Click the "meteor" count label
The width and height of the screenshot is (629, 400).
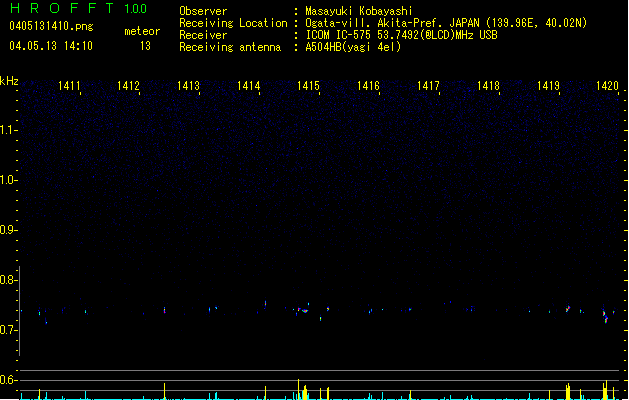[x=142, y=31]
